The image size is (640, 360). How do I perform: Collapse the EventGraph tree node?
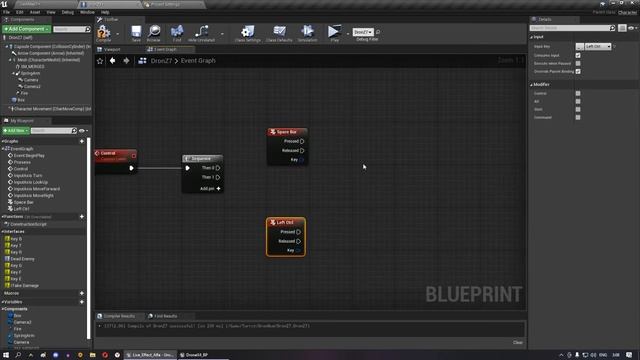click(x=3, y=149)
